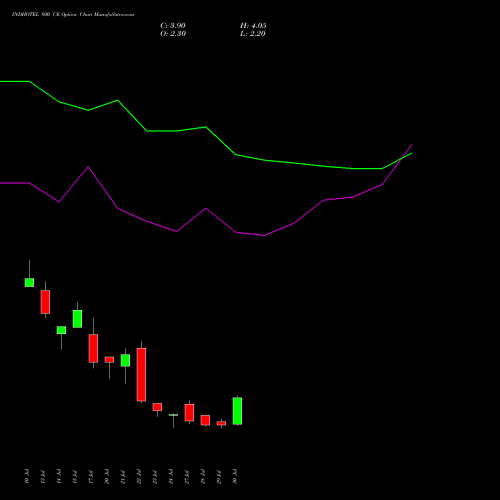The image size is (500, 500).
Task: Click the '22 Jul' date label
Action: [139, 476]
